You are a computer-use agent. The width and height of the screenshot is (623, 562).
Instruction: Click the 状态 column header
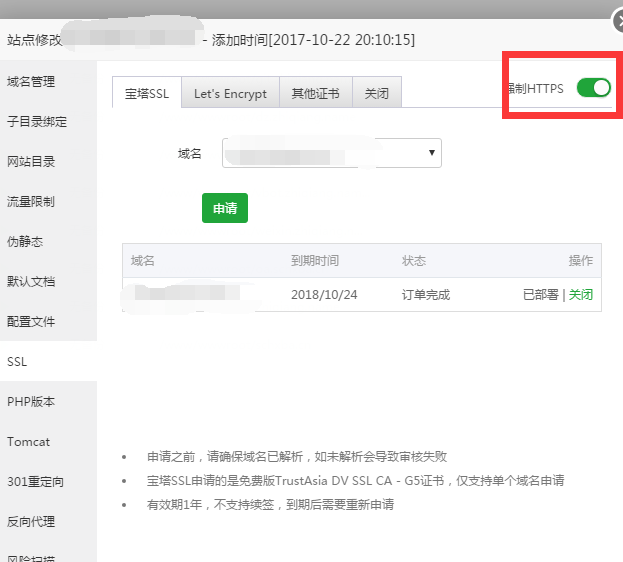point(414,261)
